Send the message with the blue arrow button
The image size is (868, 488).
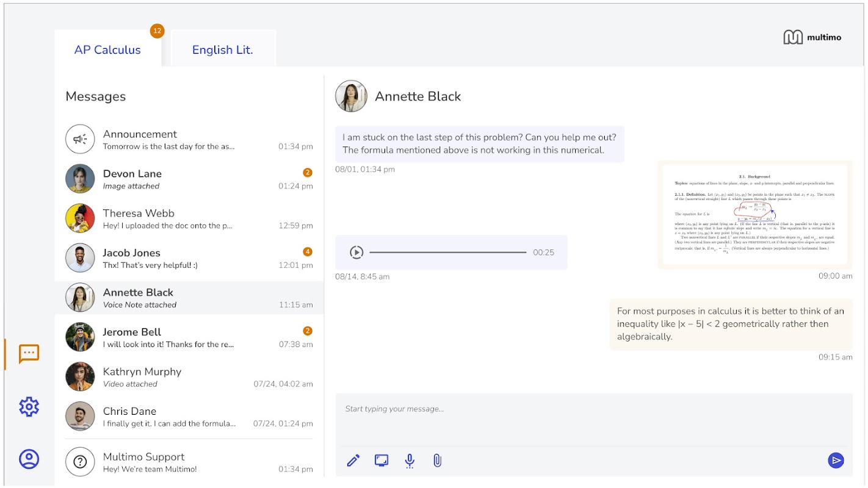click(836, 461)
